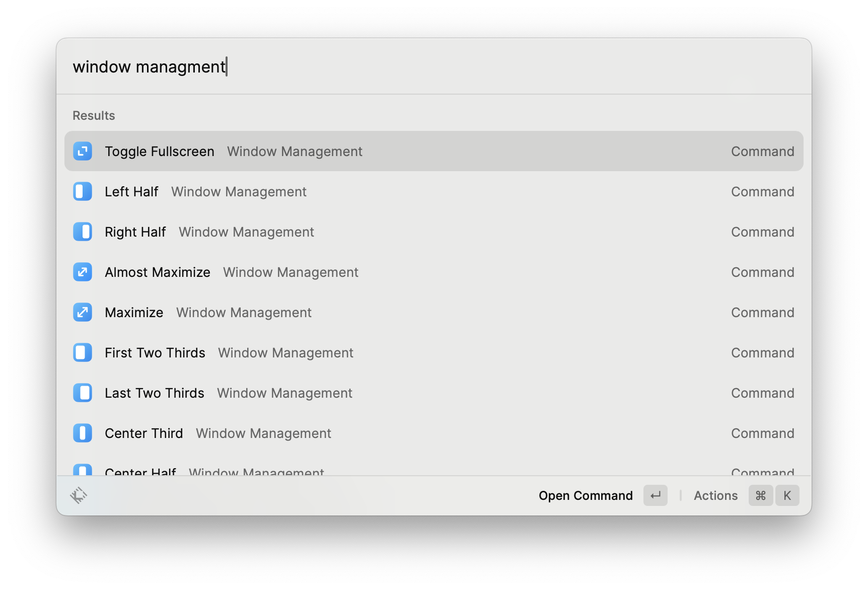Click the First Two Thirds icon
Screen dimensions: 868x590
[83, 352]
